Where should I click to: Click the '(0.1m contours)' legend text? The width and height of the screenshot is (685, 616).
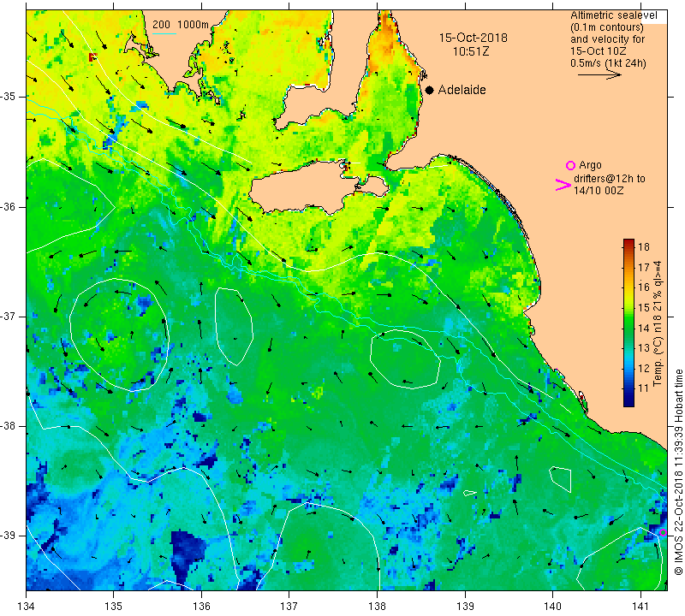pyautogui.click(x=607, y=27)
